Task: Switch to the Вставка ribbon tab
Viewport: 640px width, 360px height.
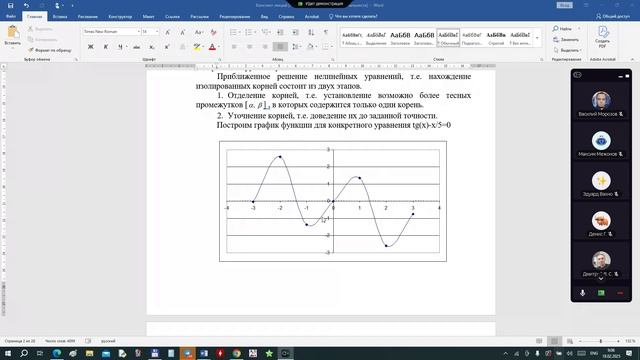Action: pyautogui.click(x=60, y=17)
